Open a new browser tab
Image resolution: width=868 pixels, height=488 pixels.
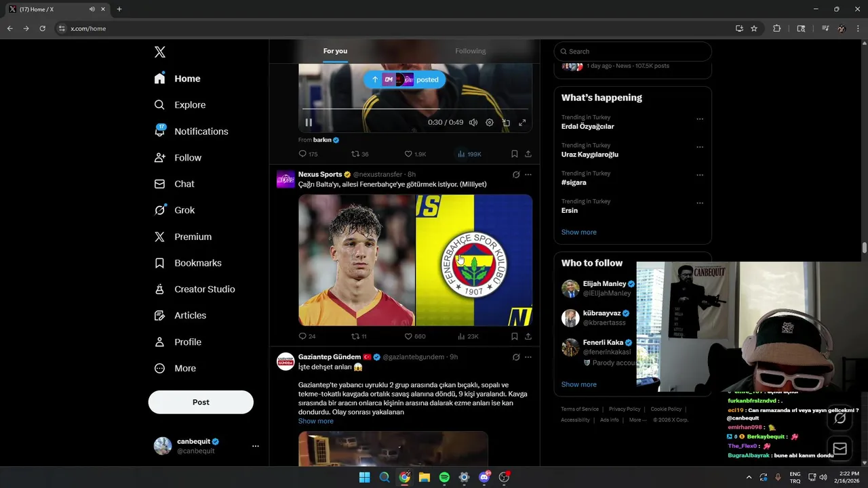[119, 9]
